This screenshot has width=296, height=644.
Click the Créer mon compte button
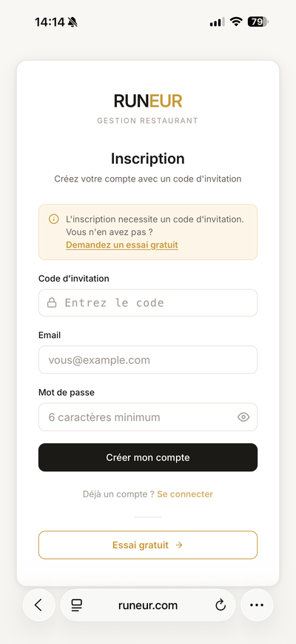click(x=148, y=457)
